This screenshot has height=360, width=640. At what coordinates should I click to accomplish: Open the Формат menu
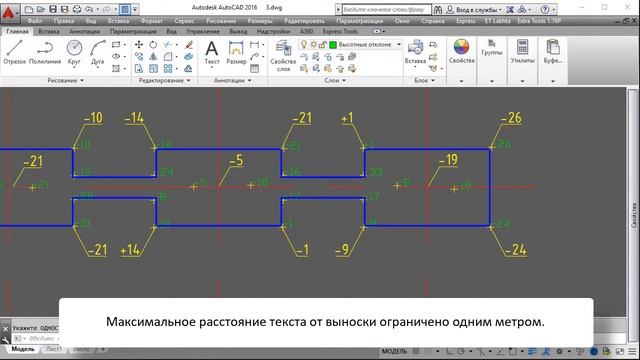point(151,21)
